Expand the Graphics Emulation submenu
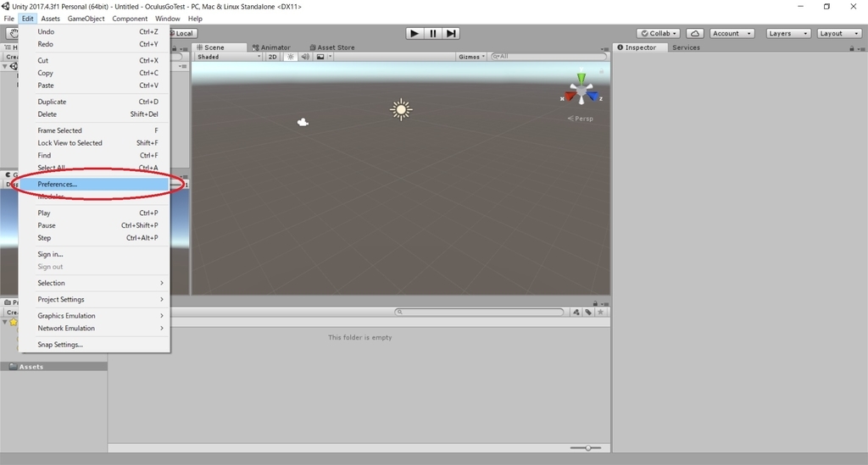868x465 pixels. [x=94, y=316]
